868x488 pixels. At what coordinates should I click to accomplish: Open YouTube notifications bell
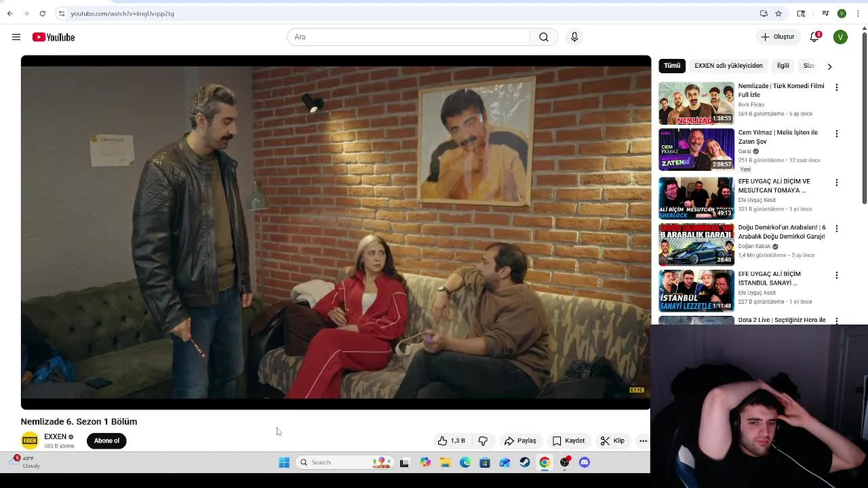click(815, 37)
